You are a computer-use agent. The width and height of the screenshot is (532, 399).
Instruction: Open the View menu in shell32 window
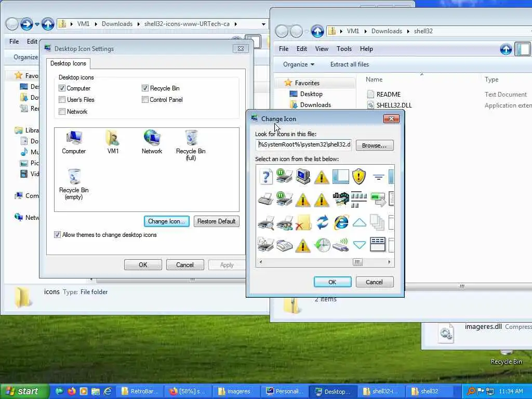[x=322, y=49]
